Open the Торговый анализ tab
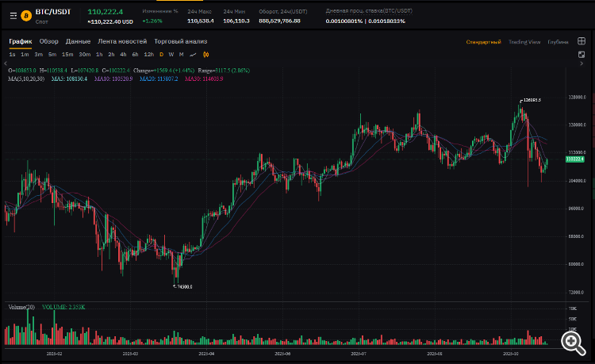This screenshot has width=595, height=364. point(181,41)
